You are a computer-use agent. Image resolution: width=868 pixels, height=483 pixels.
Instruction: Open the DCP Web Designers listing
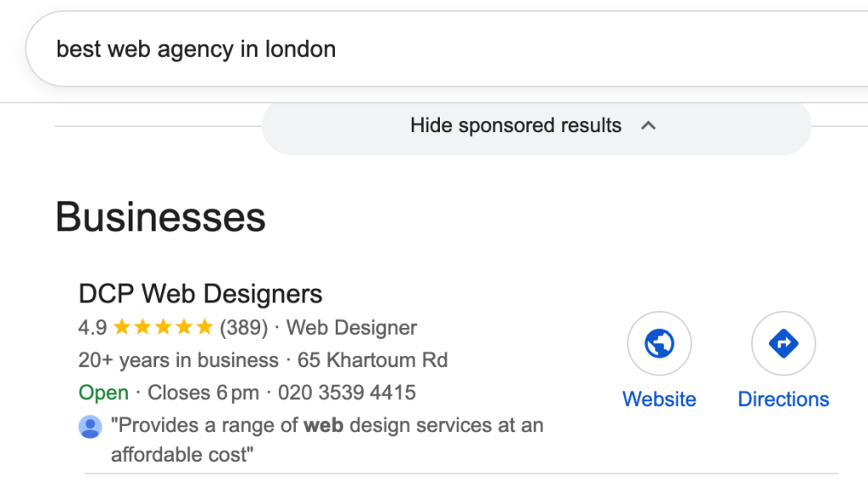point(200,294)
